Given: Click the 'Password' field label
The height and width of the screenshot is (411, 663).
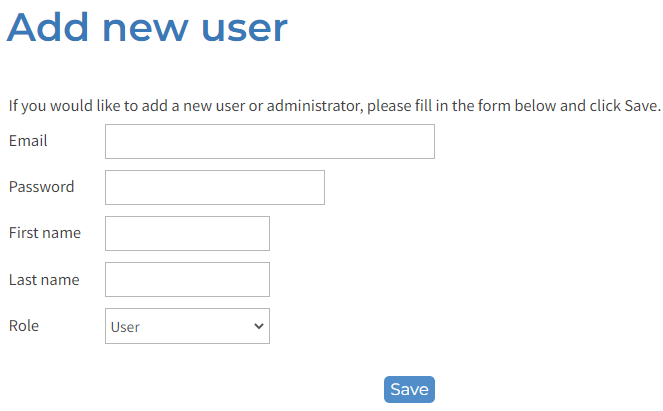Looking at the screenshot, I should click(41, 187).
